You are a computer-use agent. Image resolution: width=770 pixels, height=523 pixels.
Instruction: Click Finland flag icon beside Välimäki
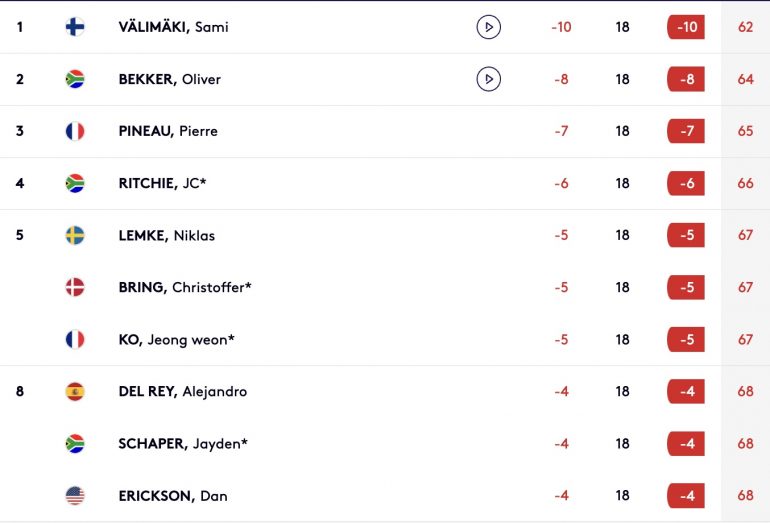75,27
